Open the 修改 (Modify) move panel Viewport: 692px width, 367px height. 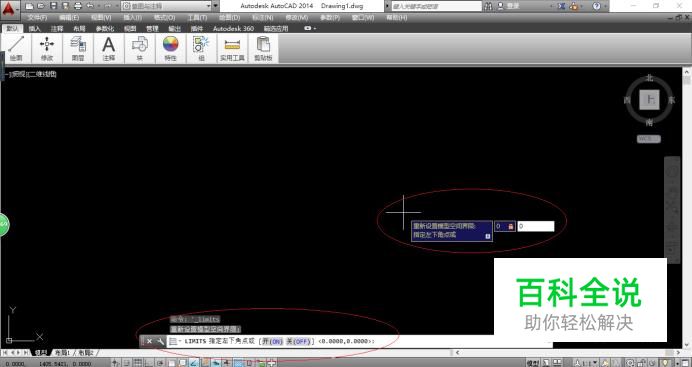pyautogui.click(x=47, y=49)
